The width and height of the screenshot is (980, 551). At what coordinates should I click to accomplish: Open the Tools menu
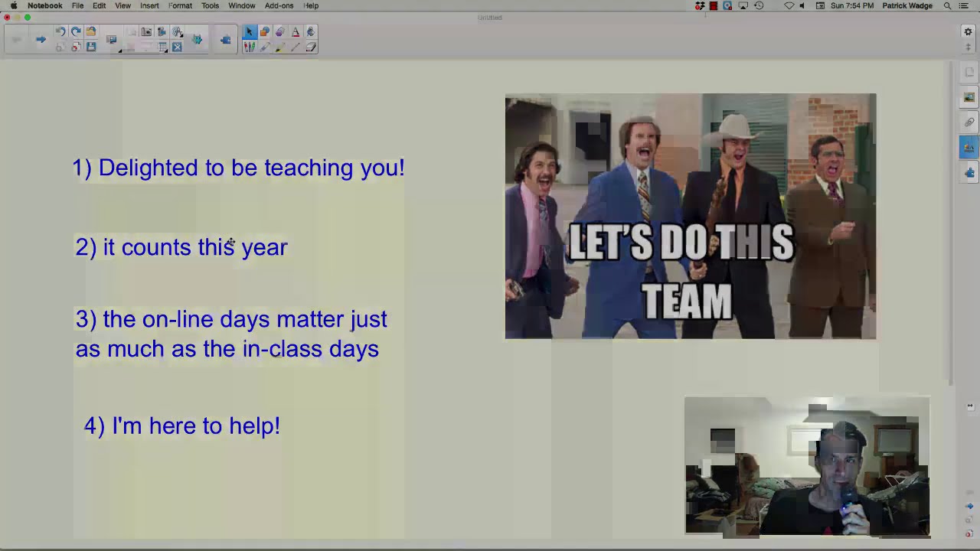(x=210, y=5)
